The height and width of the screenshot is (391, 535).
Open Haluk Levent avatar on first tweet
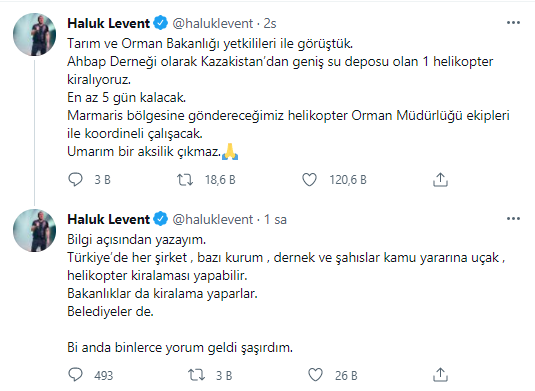(34, 34)
